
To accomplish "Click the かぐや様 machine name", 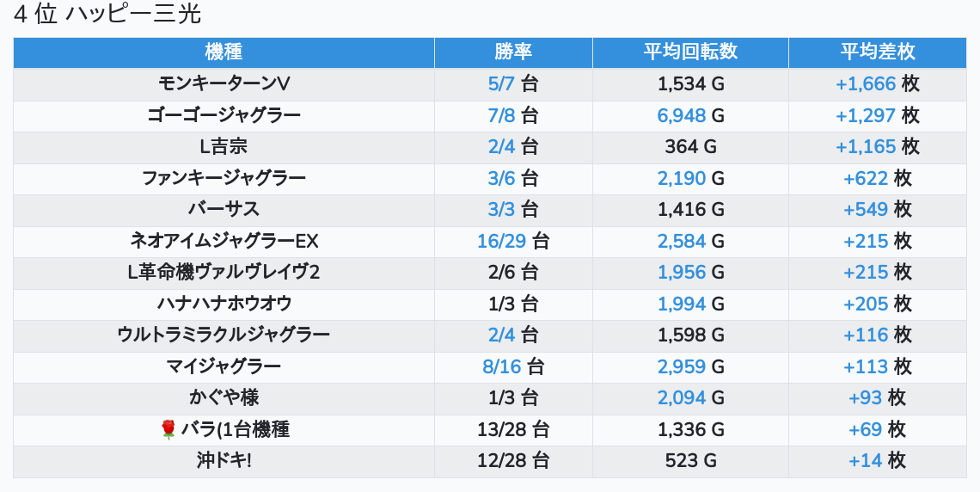I will pos(224,397).
